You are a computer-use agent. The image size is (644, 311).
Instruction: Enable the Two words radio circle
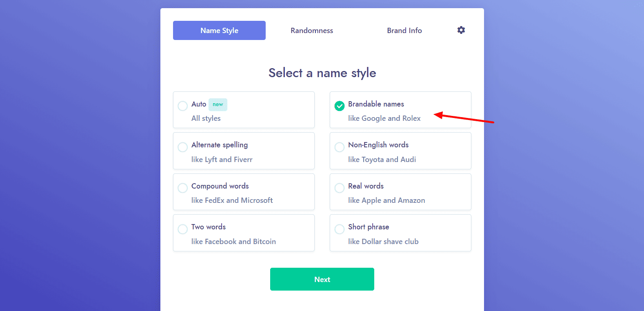coord(183,229)
